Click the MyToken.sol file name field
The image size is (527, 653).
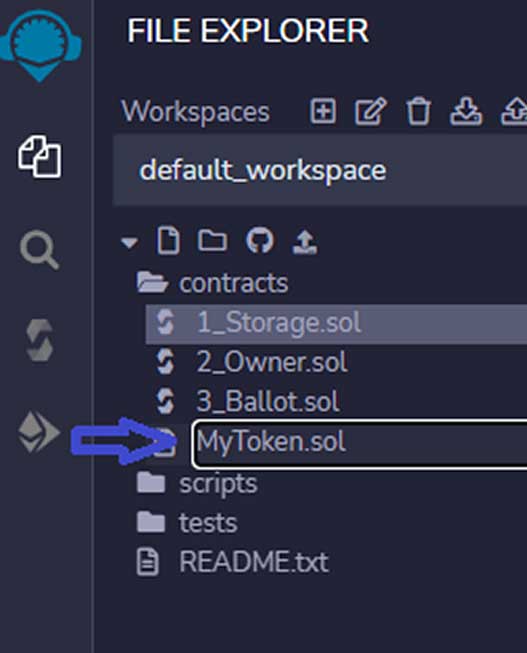(360, 444)
